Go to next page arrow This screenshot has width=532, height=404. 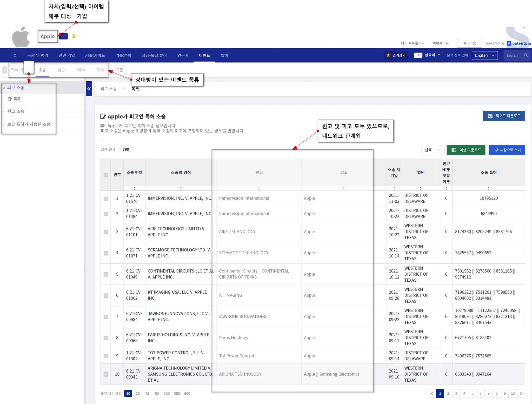pyautogui.click(x=521, y=393)
